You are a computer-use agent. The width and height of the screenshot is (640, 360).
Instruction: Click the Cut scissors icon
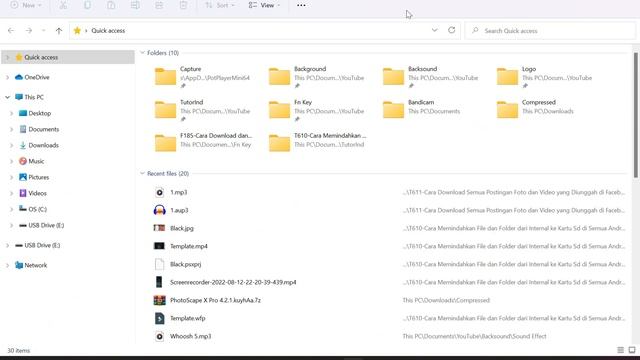point(63,5)
